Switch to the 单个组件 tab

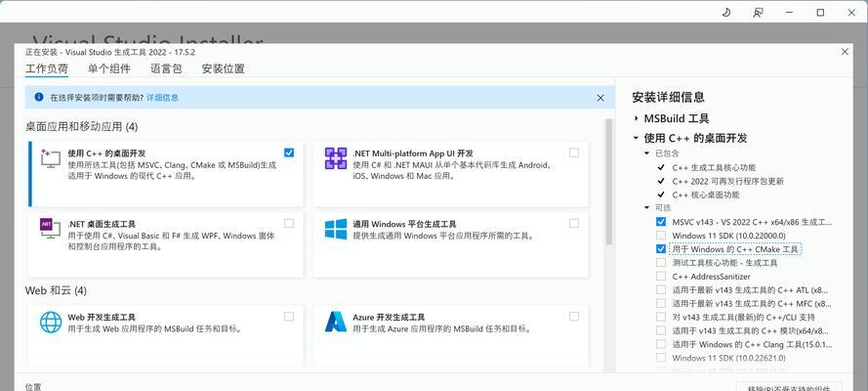point(109,69)
